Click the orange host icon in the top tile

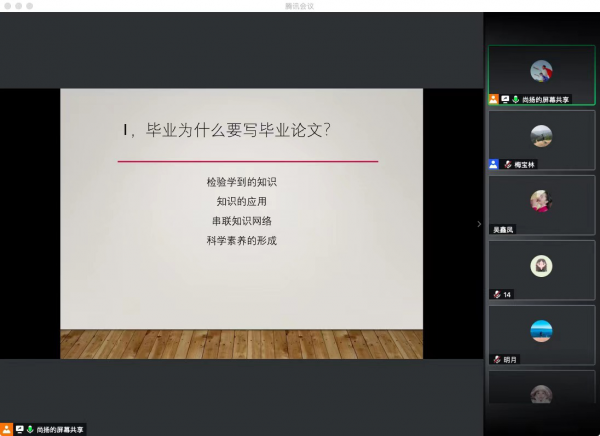tap(493, 100)
